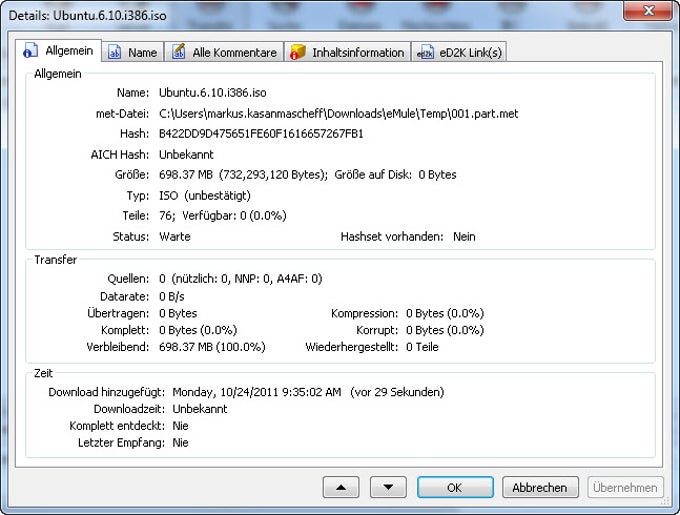Confirm the dialog with OK

[455, 487]
